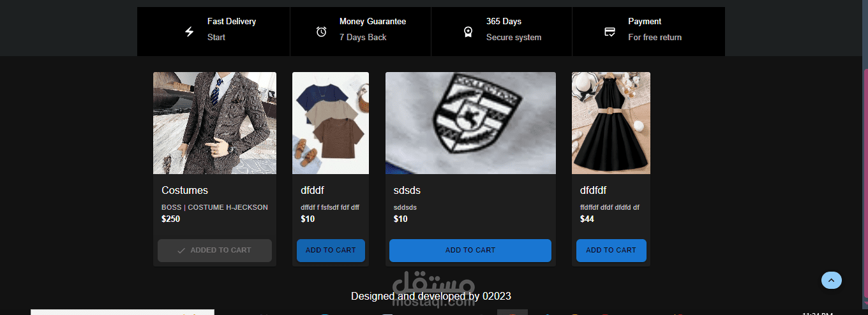Click the Added to Cart button for Costumes
Image resolution: width=868 pixels, height=315 pixels.
click(x=214, y=251)
